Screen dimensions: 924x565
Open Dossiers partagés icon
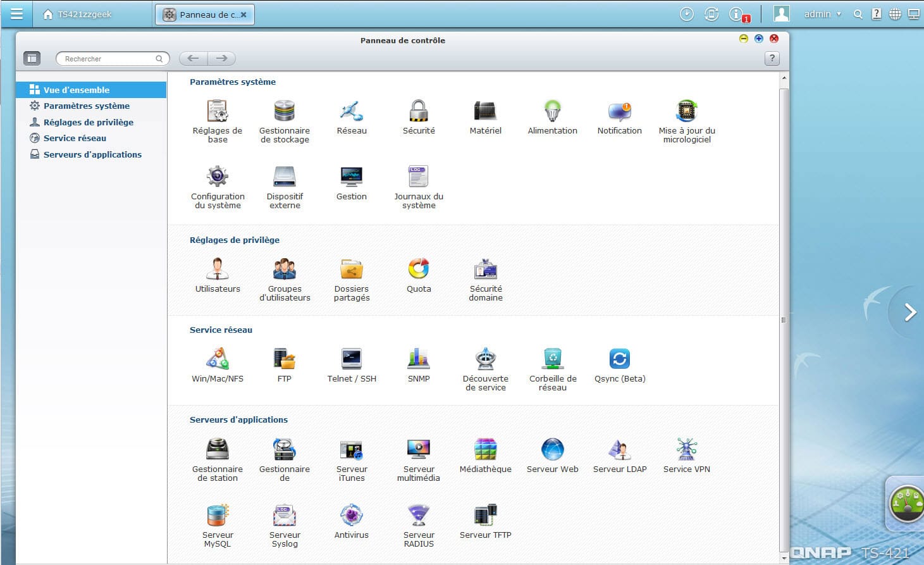point(352,269)
